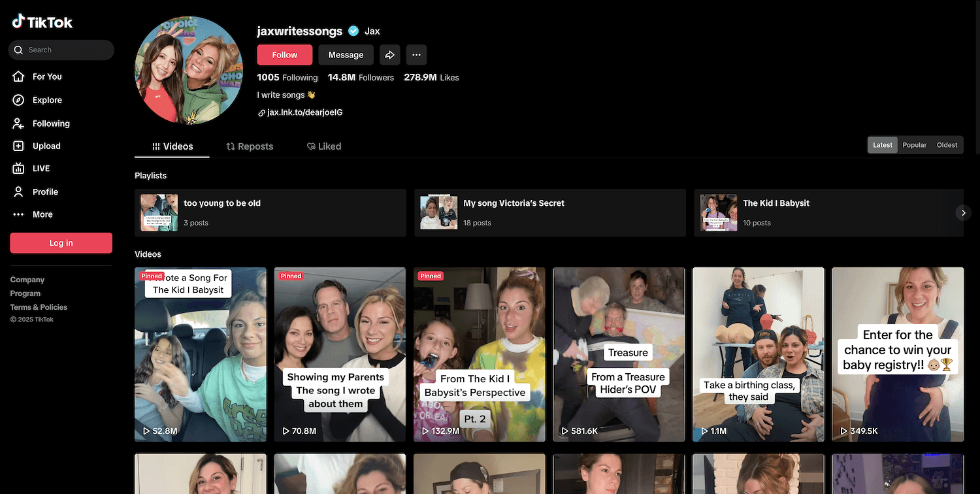Click the TikTok logo
Viewport: 980px width, 494px height.
tap(42, 22)
